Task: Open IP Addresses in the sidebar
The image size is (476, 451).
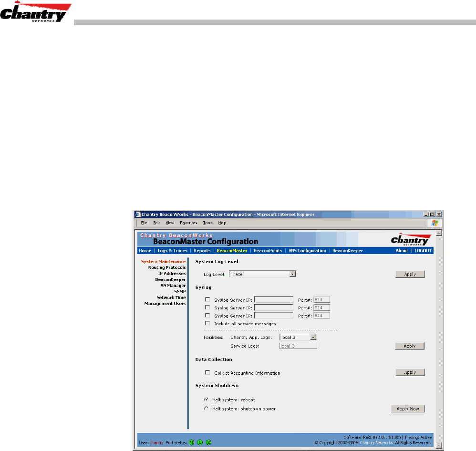Action: click(172, 274)
